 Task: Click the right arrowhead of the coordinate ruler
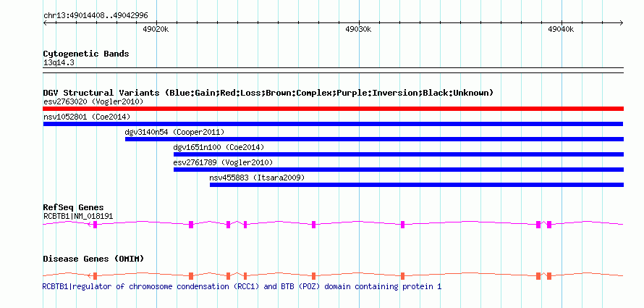[622, 22]
